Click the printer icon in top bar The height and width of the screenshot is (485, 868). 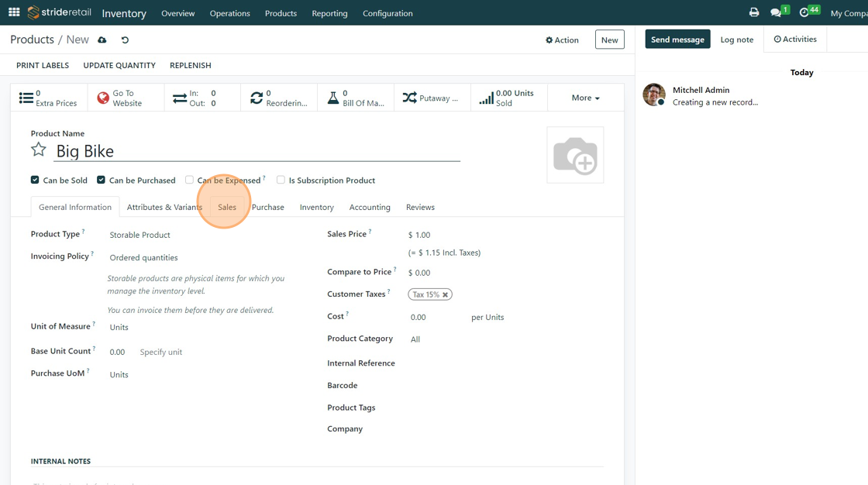click(754, 12)
